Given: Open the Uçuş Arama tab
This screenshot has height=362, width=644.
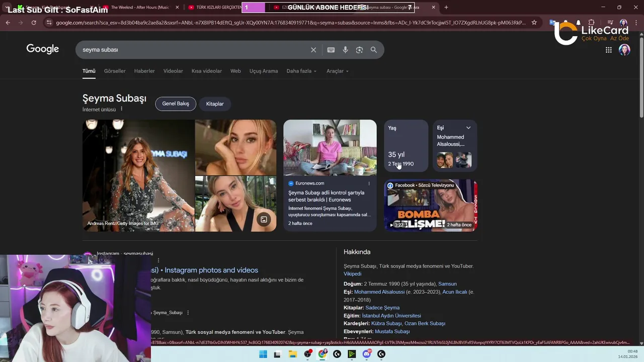Looking at the screenshot, I should click(264, 71).
